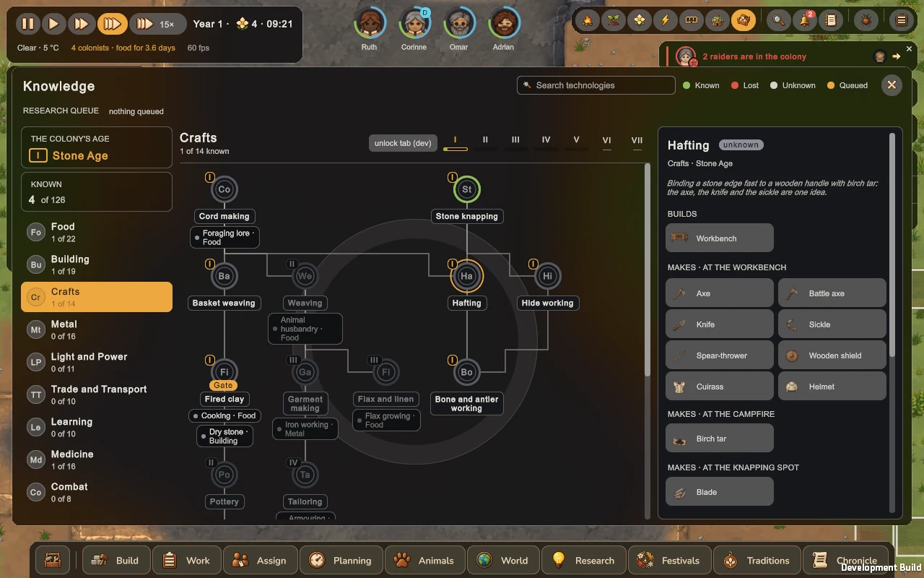Open the notification bell with 2 alerts
Viewport: 924px width, 578px height.
click(x=804, y=21)
